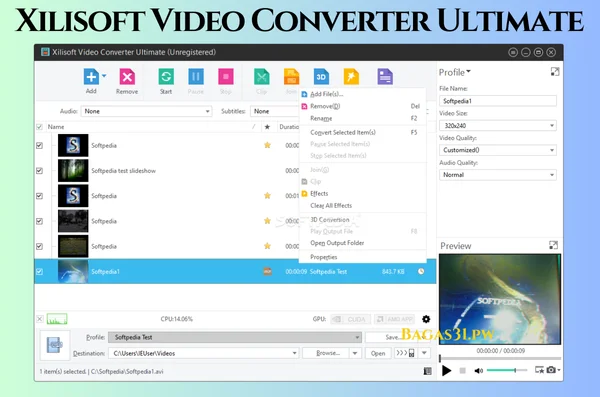
Task: Click the Join toolbar icon
Action: tap(291, 77)
